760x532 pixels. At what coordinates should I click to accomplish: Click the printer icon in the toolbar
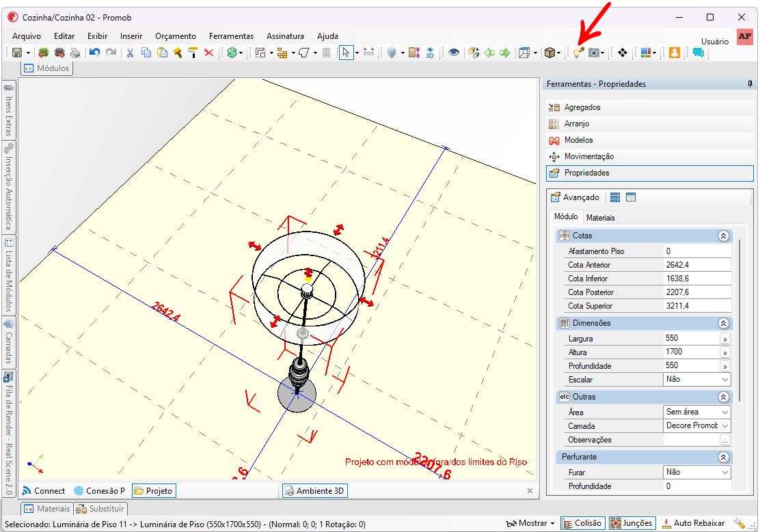pos(75,53)
